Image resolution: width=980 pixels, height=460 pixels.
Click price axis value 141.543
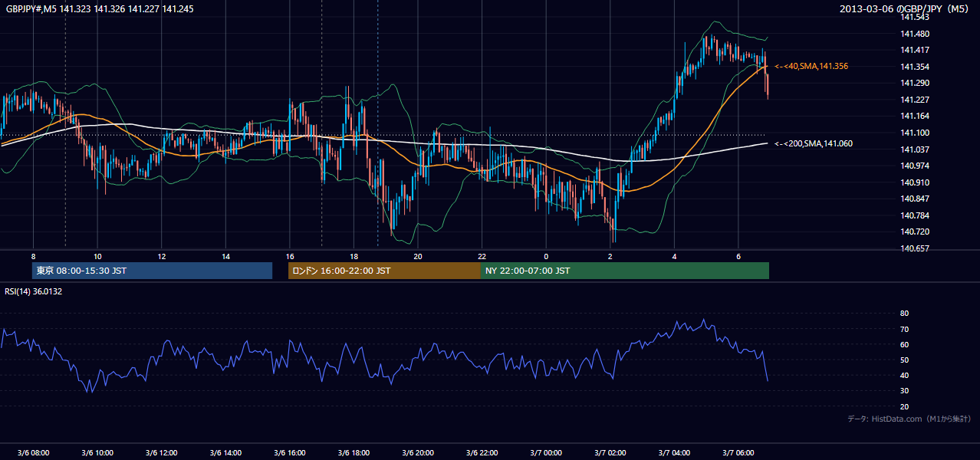point(915,17)
